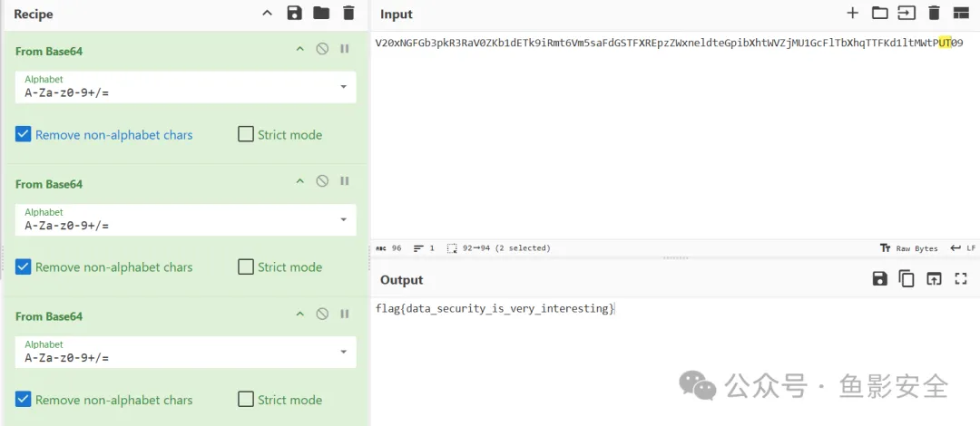Screen dimensions: 980x426
Task: Load a recipe via folder icon
Action: [321, 13]
